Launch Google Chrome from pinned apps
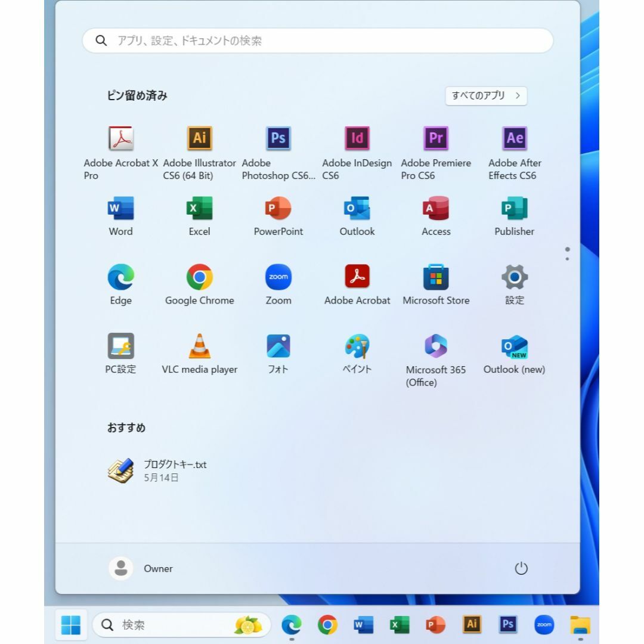Screen dimensions: 644x644 (x=200, y=285)
